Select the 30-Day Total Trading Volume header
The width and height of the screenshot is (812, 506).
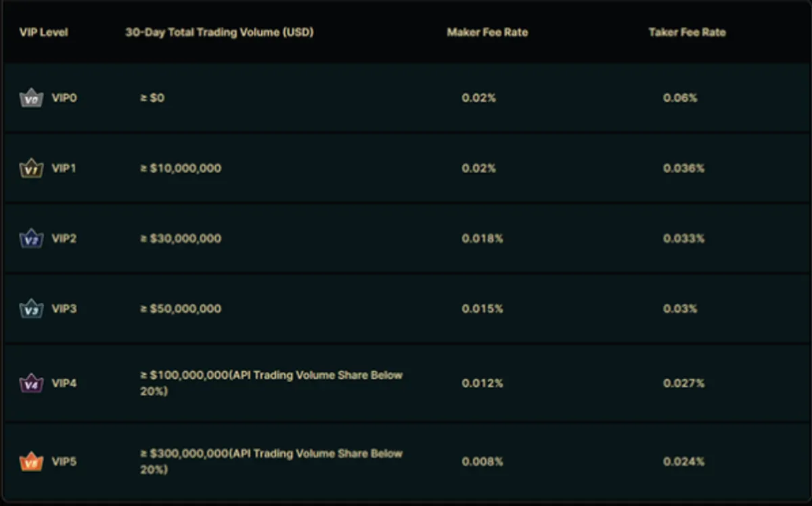(219, 32)
